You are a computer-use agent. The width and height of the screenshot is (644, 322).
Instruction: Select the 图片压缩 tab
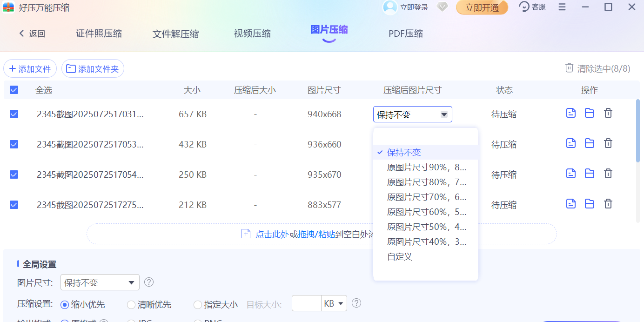tap(329, 30)
